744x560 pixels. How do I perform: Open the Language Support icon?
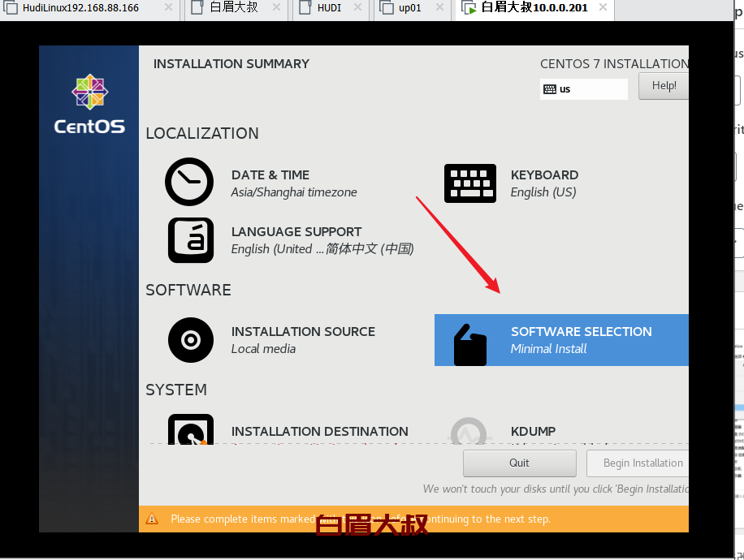[x=191, y=240]
